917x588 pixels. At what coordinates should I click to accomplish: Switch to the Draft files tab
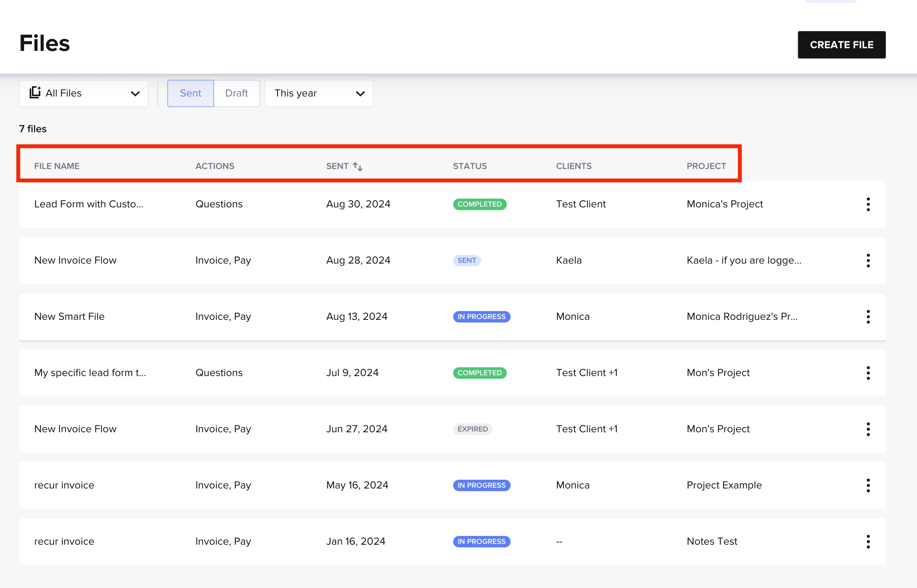pyautogui.click(x=236, y=93)
